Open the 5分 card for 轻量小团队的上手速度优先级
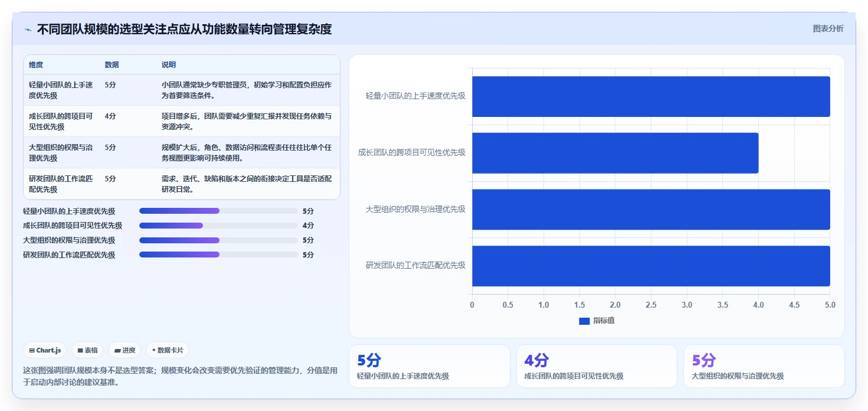 click(x=430, y=366)
